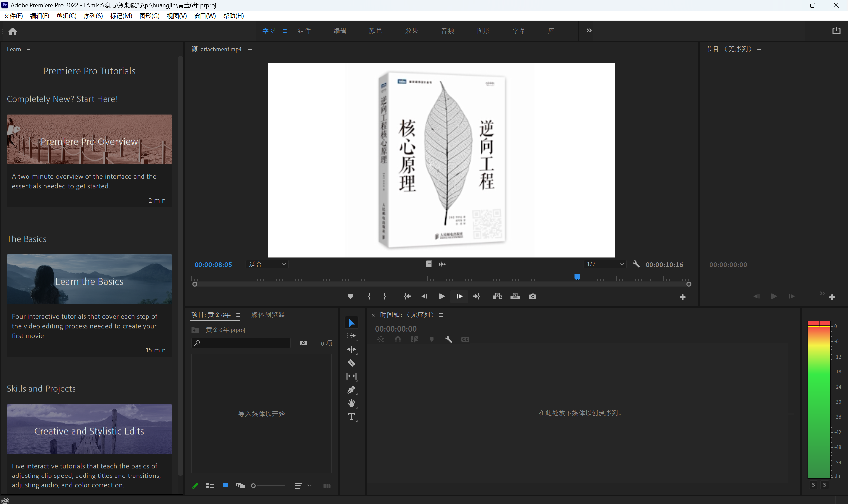Switch to the 媒体浏览器 tab
Viewport: 848px width, 504px height.
pyautogui.click(x=268, y=315)
